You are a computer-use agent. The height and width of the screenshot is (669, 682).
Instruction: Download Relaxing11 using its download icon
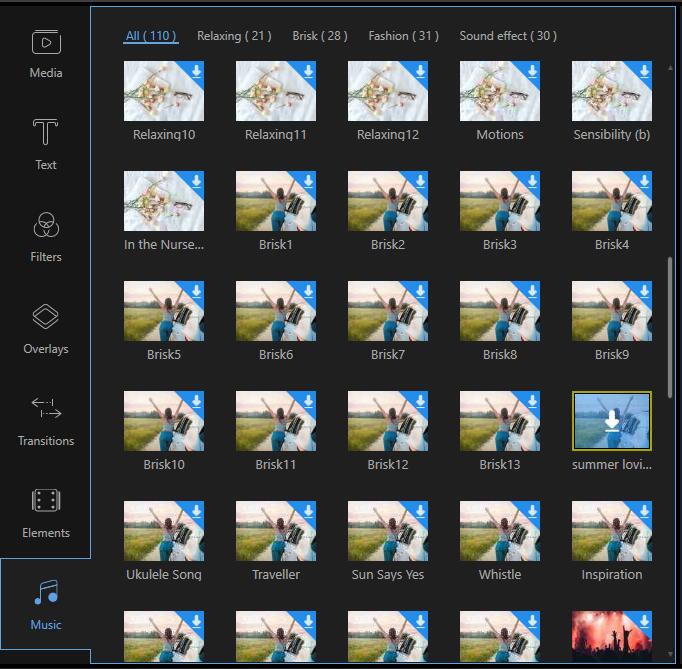tap(308, 70)
